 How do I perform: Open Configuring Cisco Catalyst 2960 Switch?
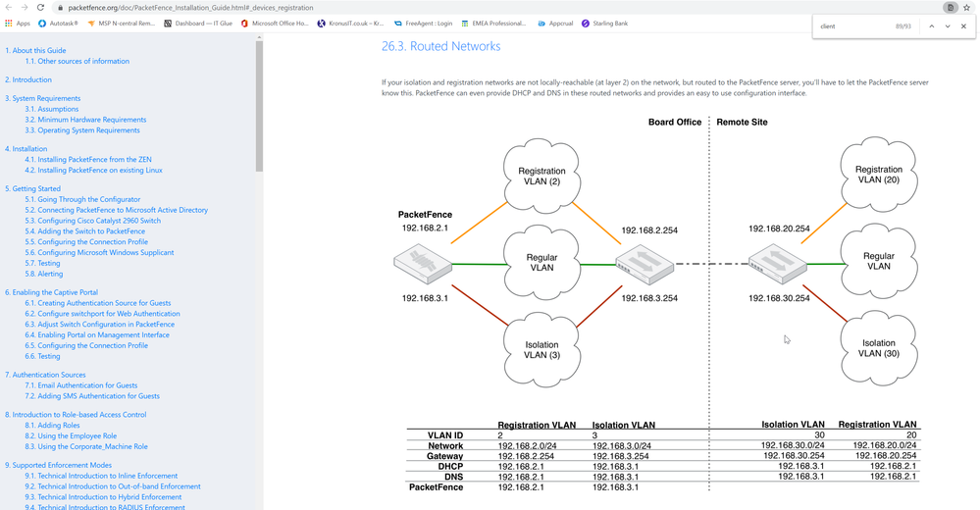(92, 221)
